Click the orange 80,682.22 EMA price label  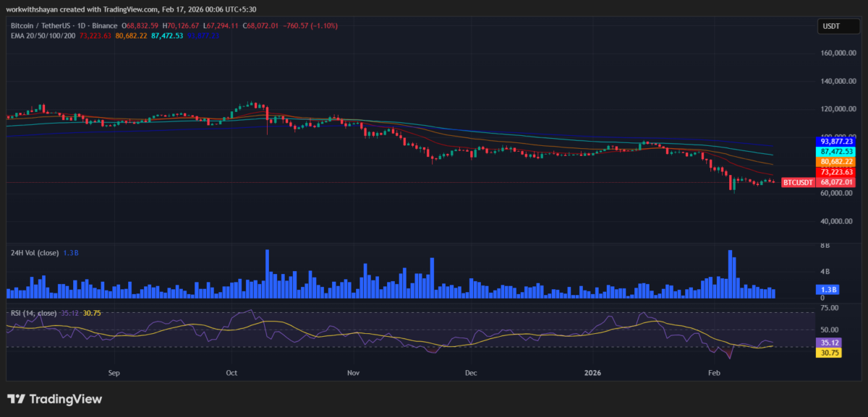(x=836, y=162)
